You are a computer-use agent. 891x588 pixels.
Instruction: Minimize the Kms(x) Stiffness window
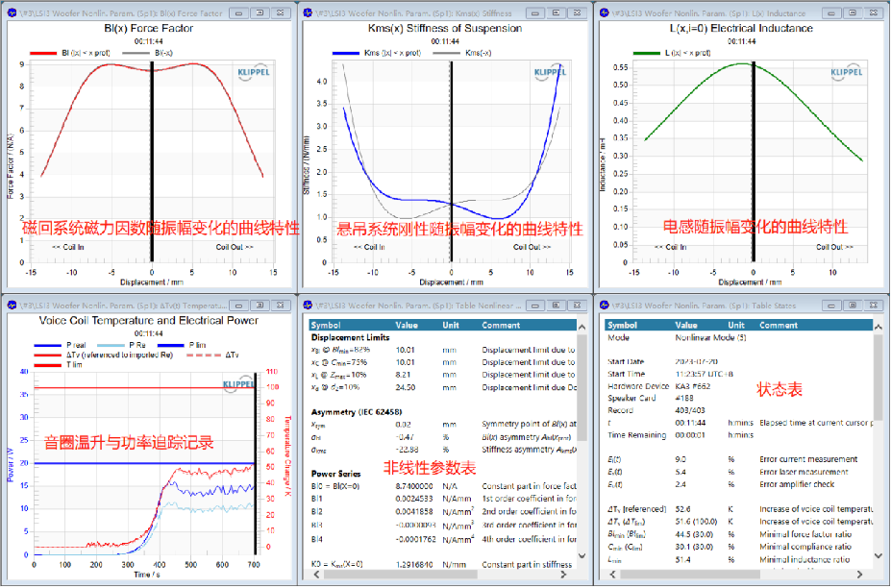point(535,13)
